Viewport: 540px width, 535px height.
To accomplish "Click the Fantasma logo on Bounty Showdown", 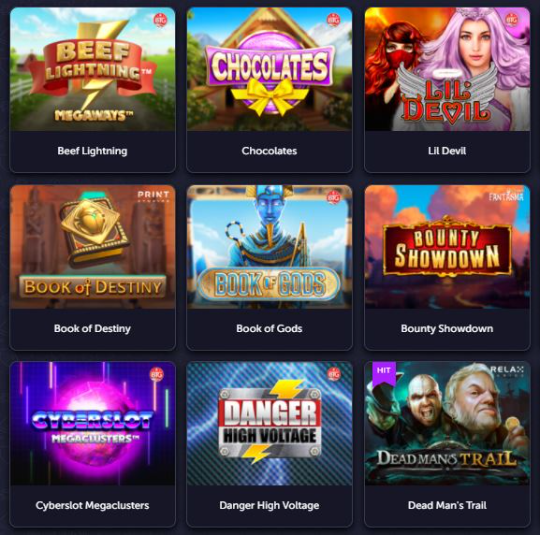I will coord(506,196).
